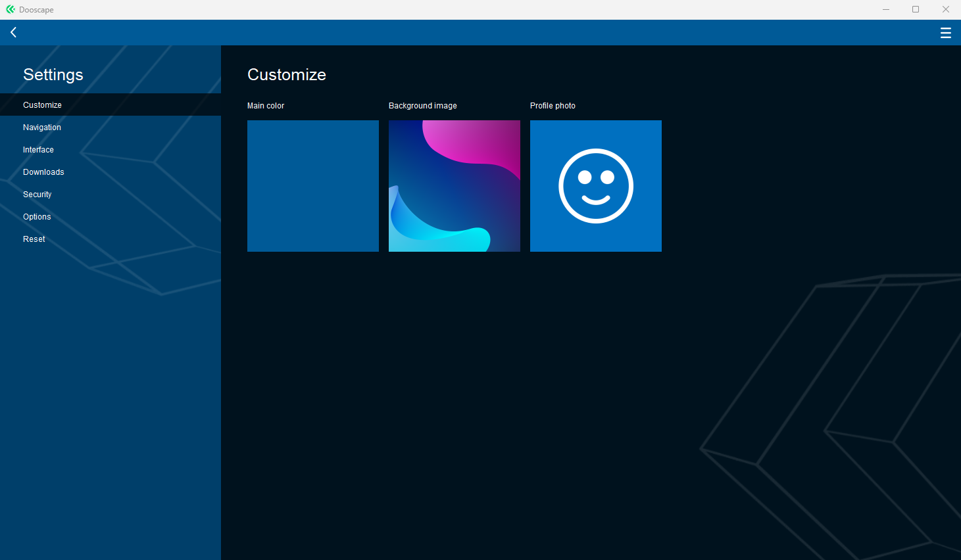Open the Navigation settings section
The height and width of the screenshot is (560, 961).
(42, 128)
